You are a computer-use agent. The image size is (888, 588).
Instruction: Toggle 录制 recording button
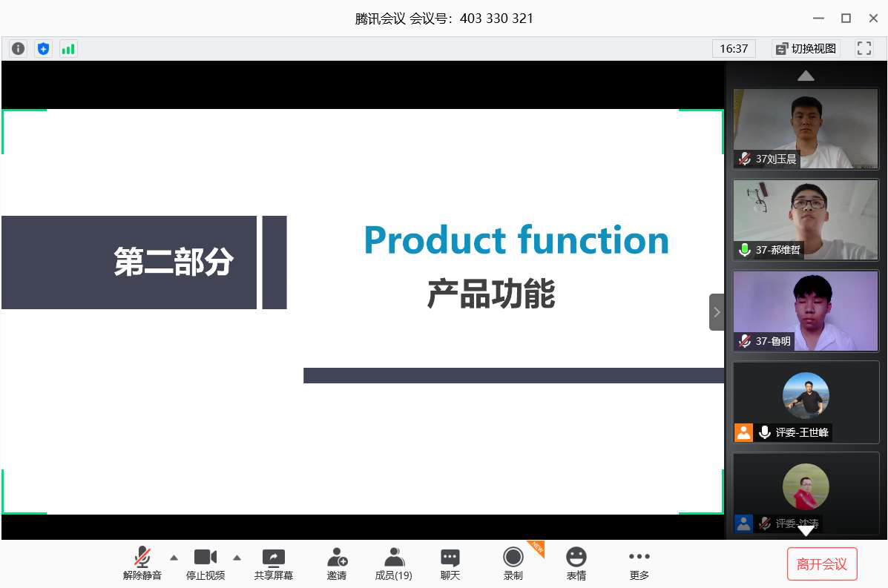(513, 564)
